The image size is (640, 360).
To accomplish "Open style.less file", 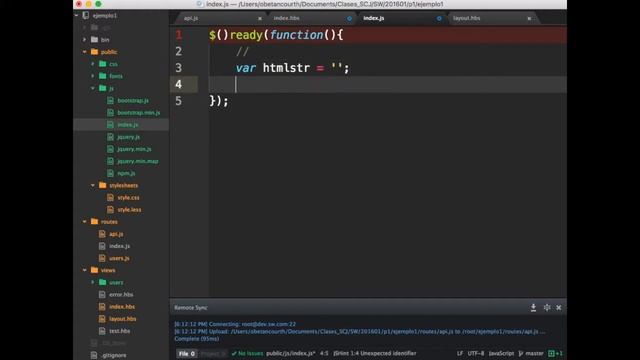I will [129, 209].
